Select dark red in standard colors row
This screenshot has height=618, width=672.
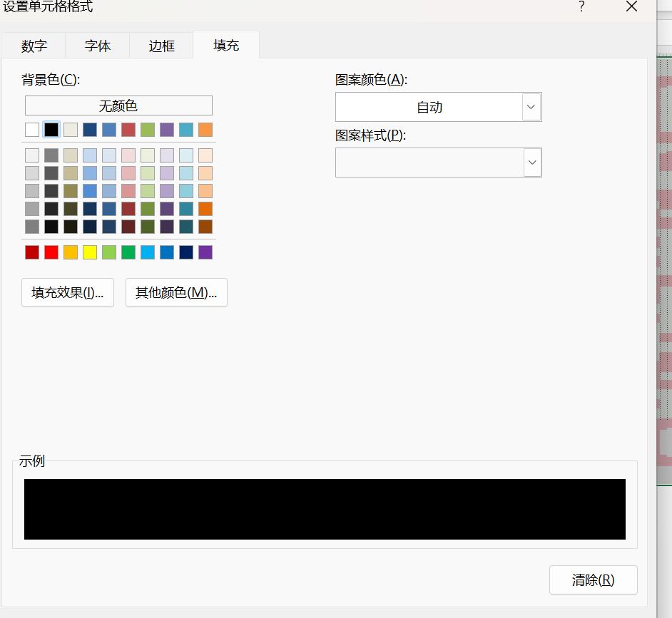pyautogui.click(x=32, y=252)
